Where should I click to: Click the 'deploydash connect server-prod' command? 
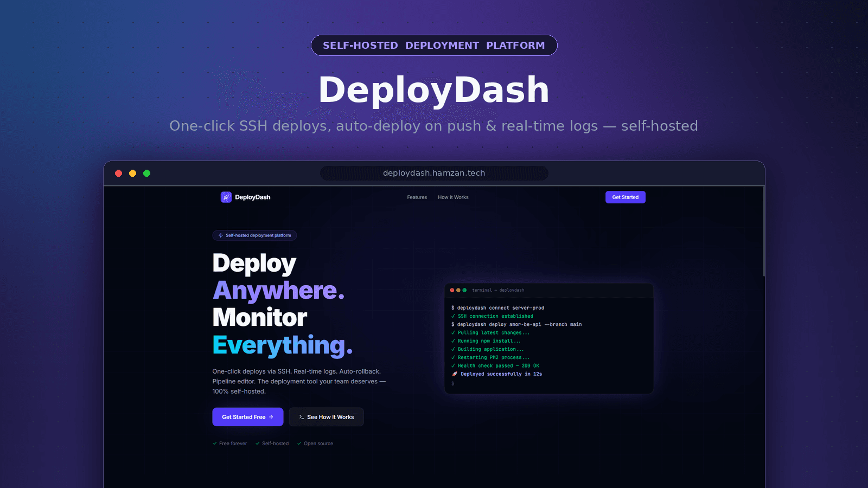tap(497, 308)
